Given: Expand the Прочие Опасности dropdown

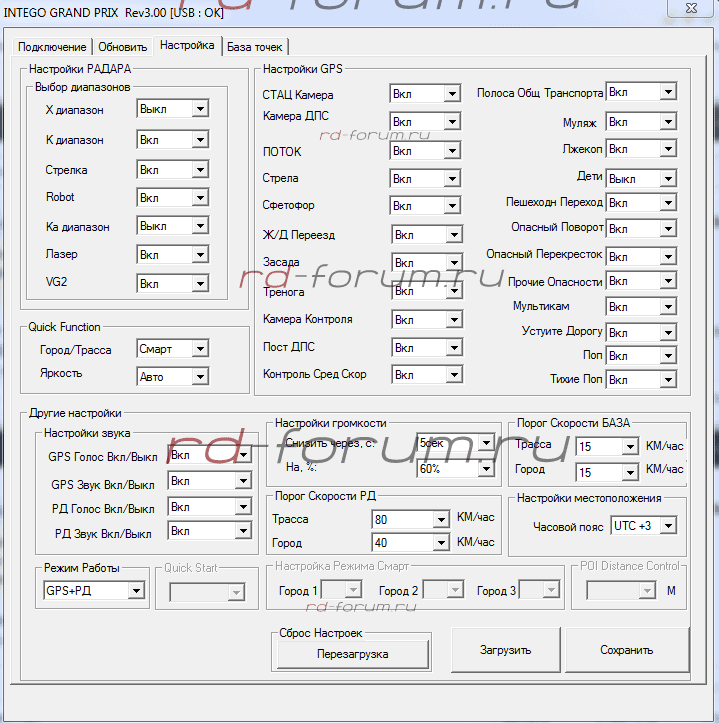Looking at the screenshot, I should 642,281.
